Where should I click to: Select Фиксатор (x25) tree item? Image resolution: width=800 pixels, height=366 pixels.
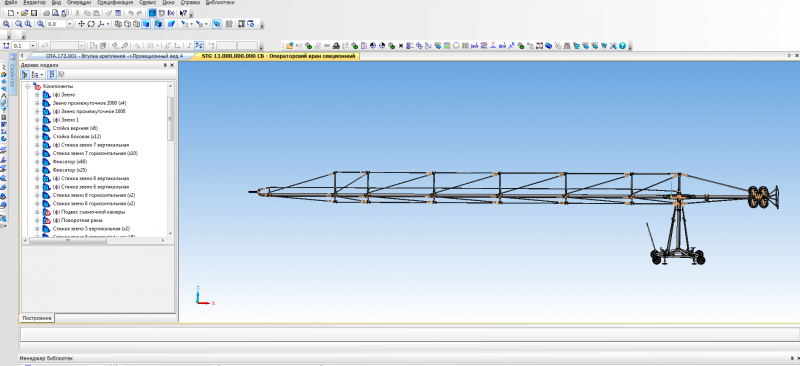click(69, 170)
